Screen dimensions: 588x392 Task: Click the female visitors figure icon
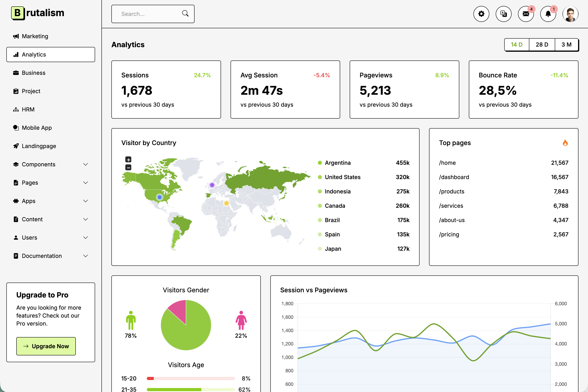coord(241,321)
